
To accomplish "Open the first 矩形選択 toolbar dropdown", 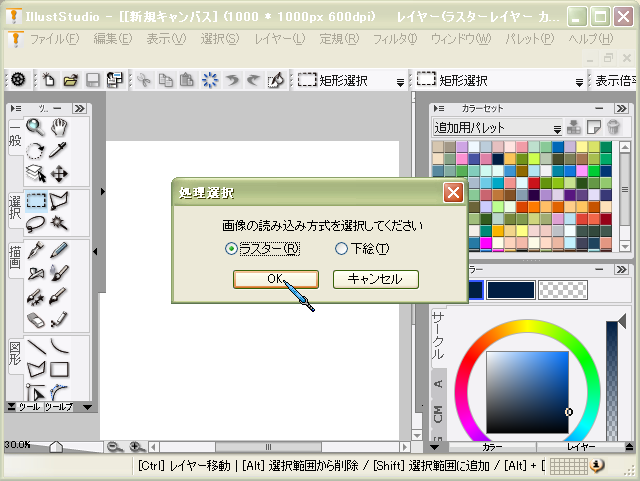I will tap(400, 82).
